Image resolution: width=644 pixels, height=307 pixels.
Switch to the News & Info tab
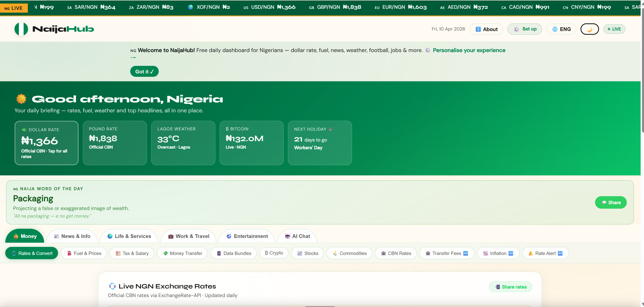point(72,236)
